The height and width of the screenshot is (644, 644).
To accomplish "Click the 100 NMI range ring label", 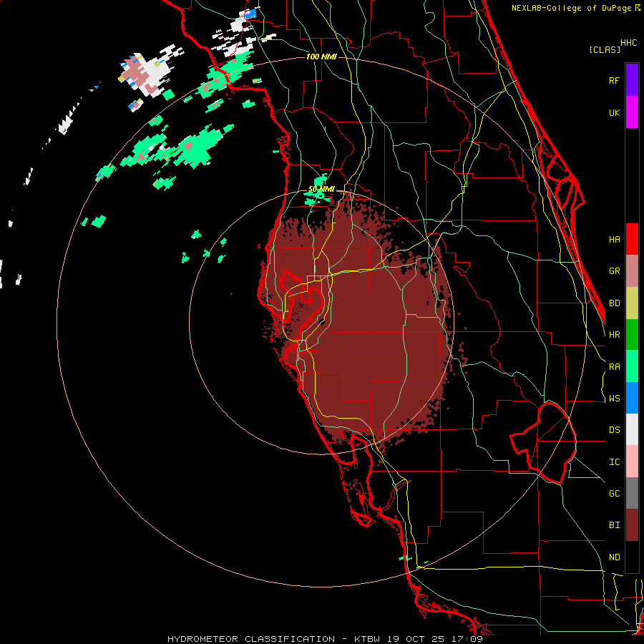I will (x=321, y=57).
